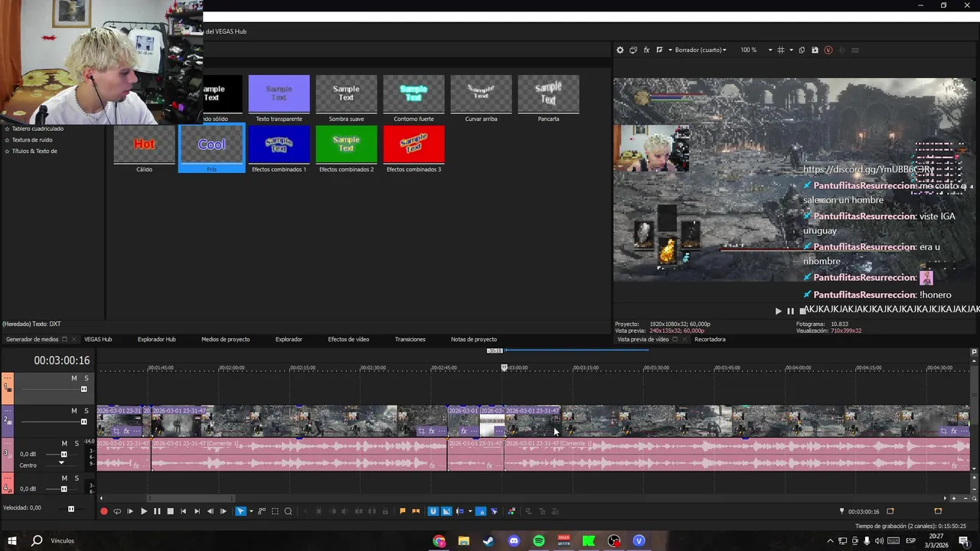Image resolution: width=980 pixels, height=551 pixels.
Task: Switch to Medios de proyecto tab
Action: pyautogui.click(x=225, y=339)
